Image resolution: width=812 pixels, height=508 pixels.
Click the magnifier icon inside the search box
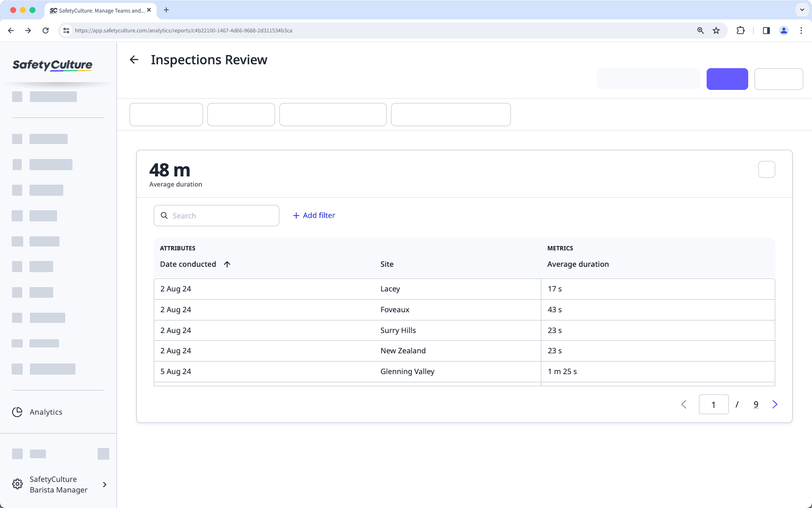(x=164, y=216)
